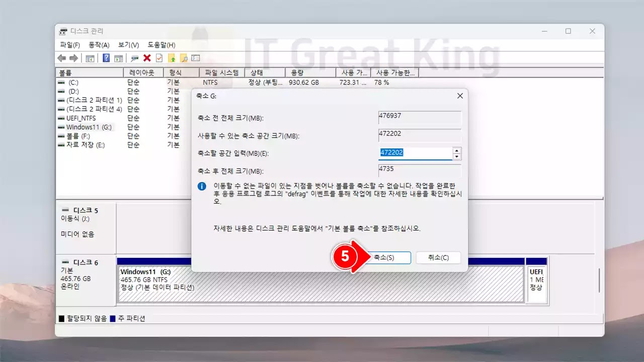Click the drive icon of UEFI_NTFS volume
The height and width of the screenshot is (362, 644).
pyautogui.click(x=61, y=118)
